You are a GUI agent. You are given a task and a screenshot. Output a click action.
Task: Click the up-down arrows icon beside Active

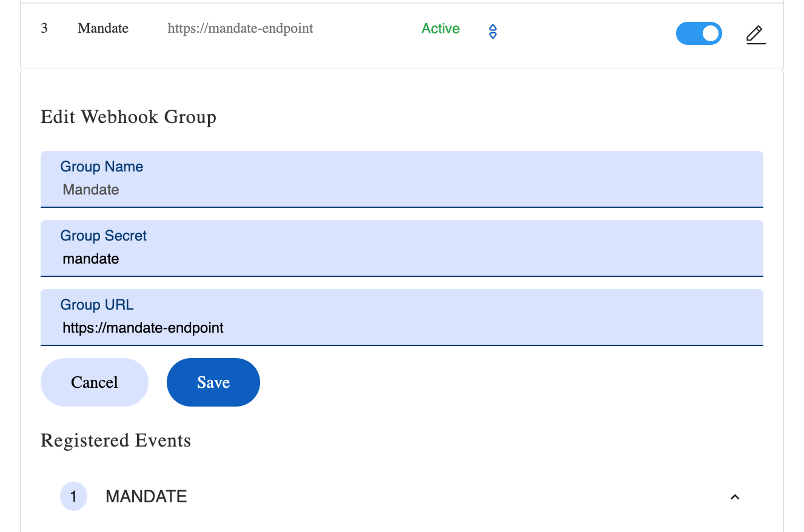tap(493, 32)
